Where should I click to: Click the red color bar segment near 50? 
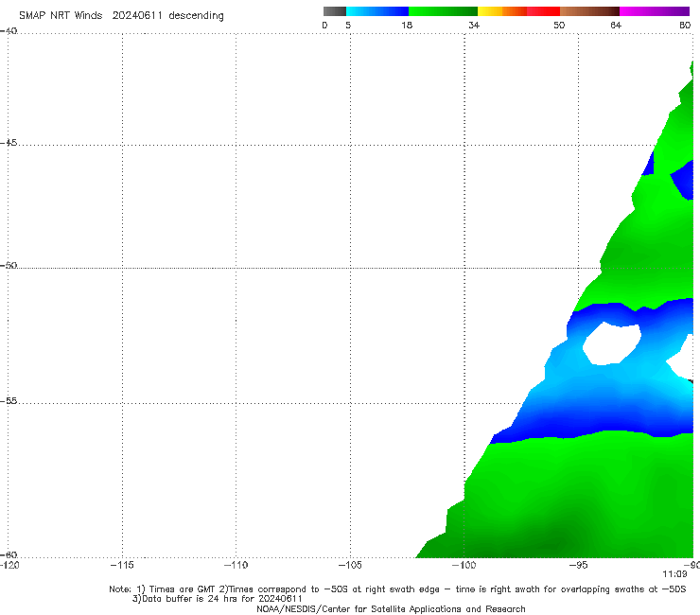(544, 11)
